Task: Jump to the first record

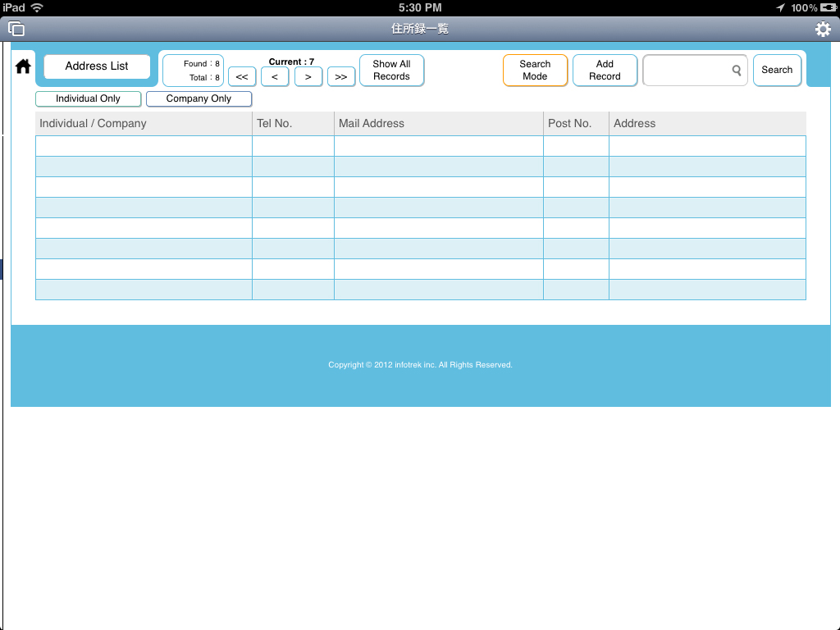Action: tap(241, 76)
